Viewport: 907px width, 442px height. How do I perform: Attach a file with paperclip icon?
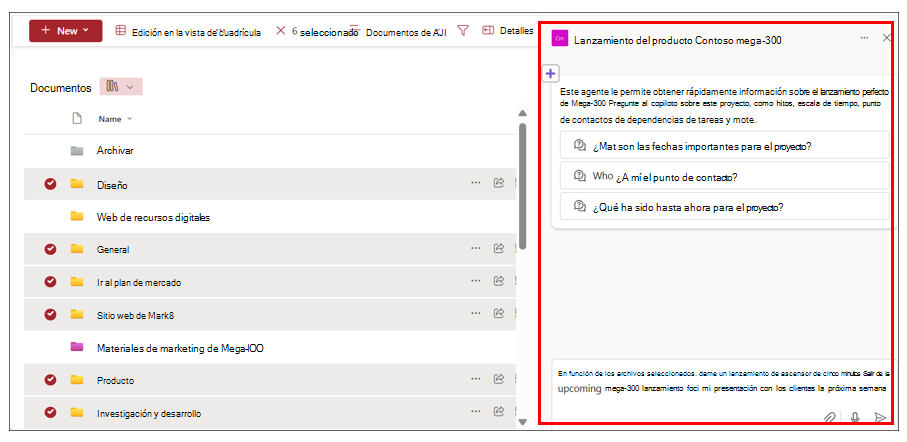(x=830, y=417)
